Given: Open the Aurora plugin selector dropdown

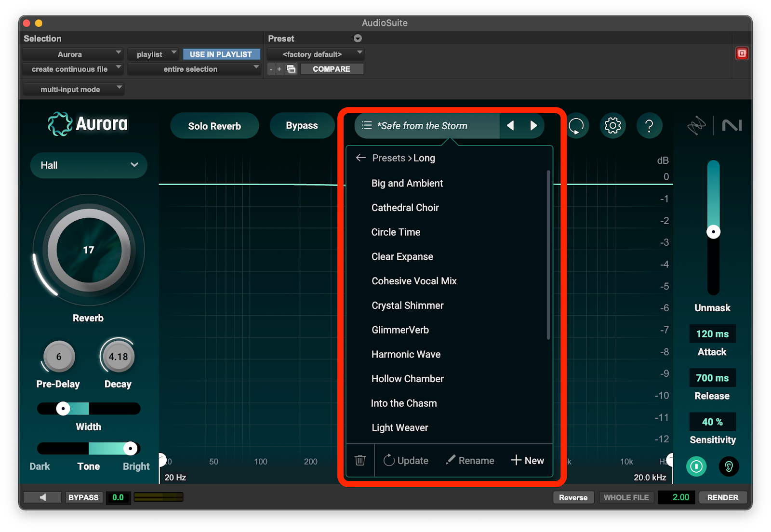Looking at the screenshot, I should [73, 54].
